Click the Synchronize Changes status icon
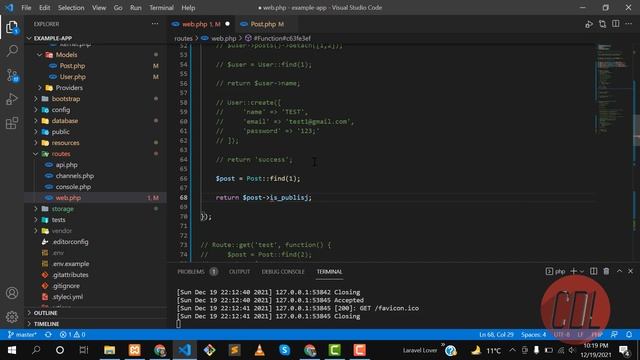Screen dimensions: 640x360 (48, 335)
